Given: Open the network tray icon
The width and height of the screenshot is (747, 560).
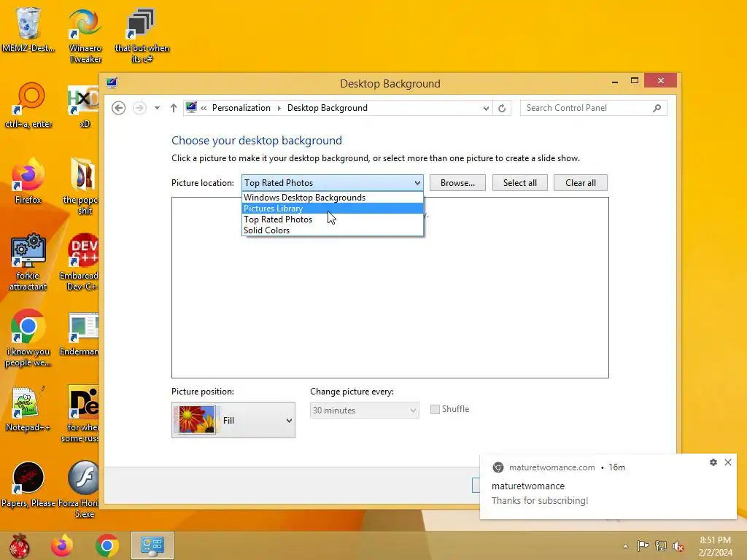Looking at the screenshot, I should pyautogui.click(x=661, y=546).
